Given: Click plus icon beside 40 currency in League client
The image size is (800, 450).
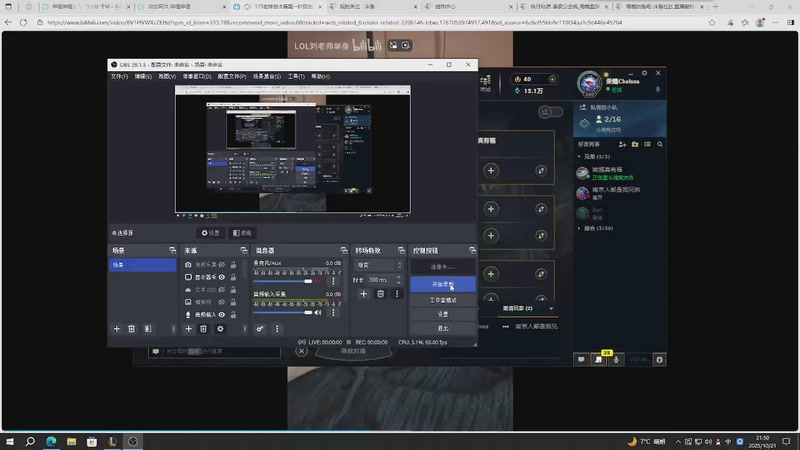Looking at the screenshot, I should (552, 79).
